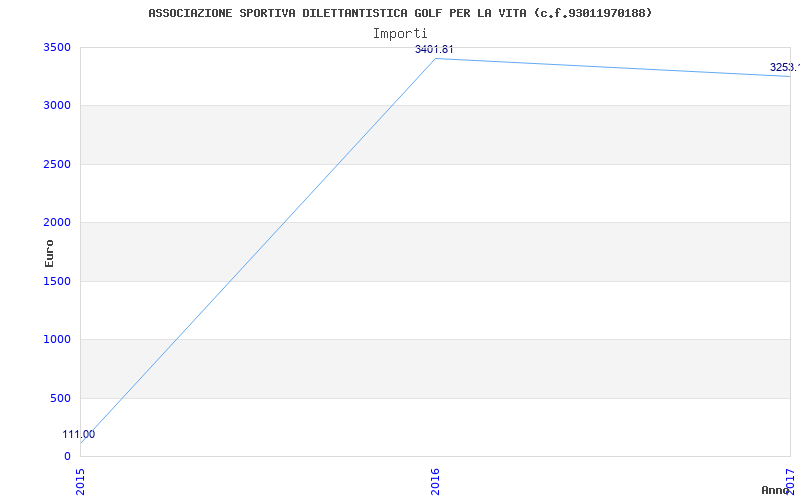Click the 500 y-axis value
The image size is (800, 500).
pyautogui.click(x=60, y=398)
